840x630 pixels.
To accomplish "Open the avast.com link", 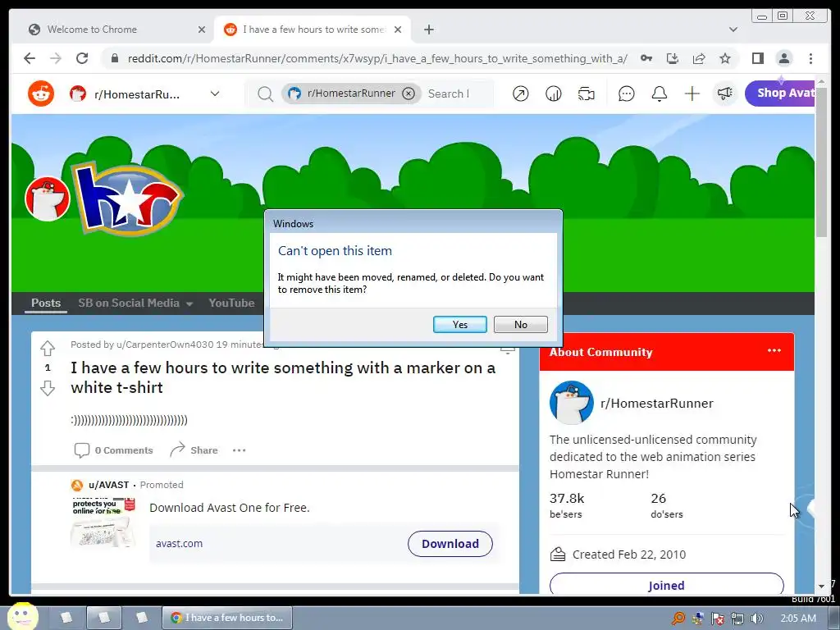I will (179, 543).
